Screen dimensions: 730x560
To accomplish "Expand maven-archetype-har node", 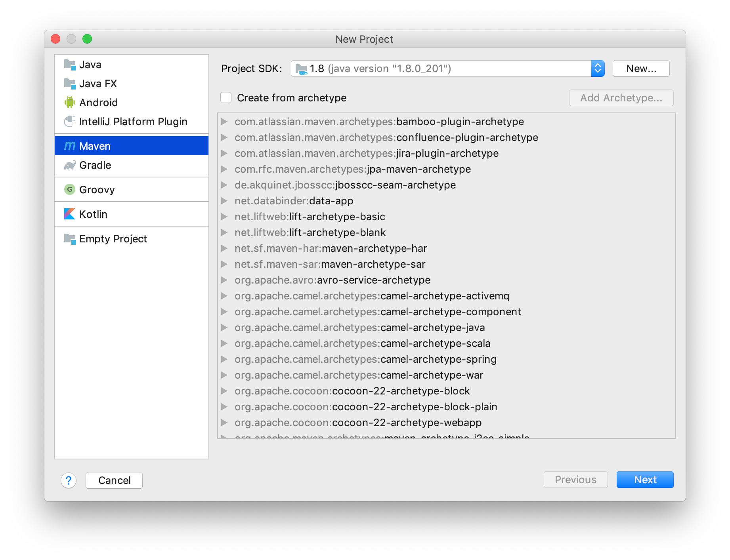I will click(224, 248).
